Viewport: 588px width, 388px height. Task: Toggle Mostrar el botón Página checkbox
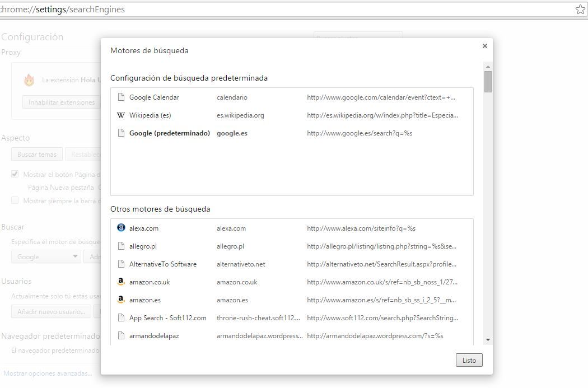pos(15,174)
